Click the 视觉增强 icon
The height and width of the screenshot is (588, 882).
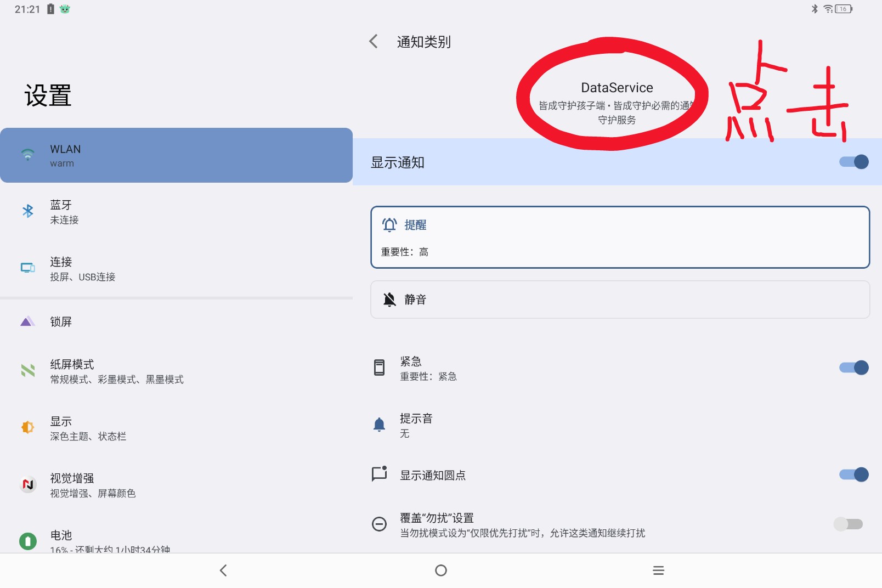(x=27, y=484)
